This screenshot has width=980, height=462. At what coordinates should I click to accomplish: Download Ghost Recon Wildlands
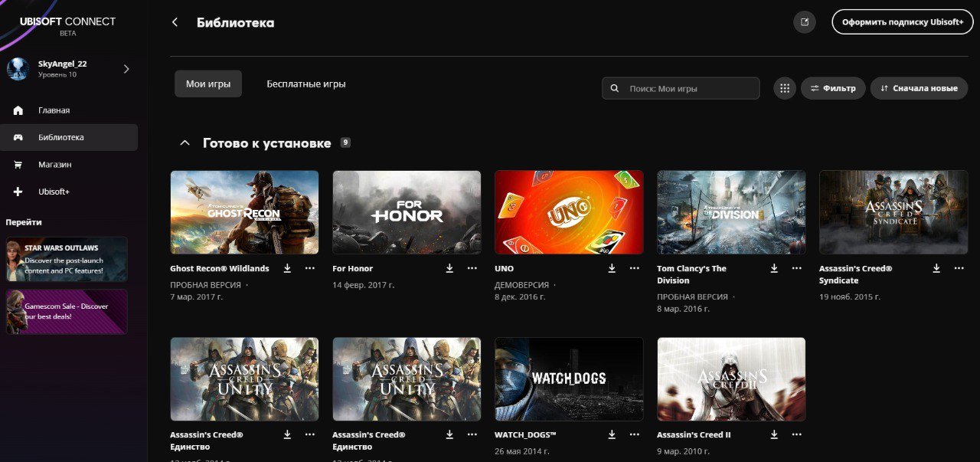pyautogui.click(x=287, y=268)
